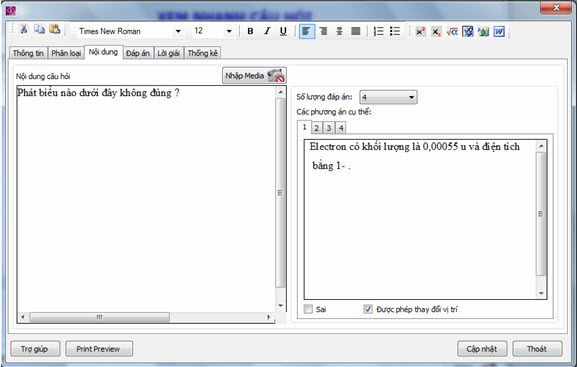This screenshot has width=577, height=367.
Task: Toggle Bold formatting
Action: [x=250, y=31]
